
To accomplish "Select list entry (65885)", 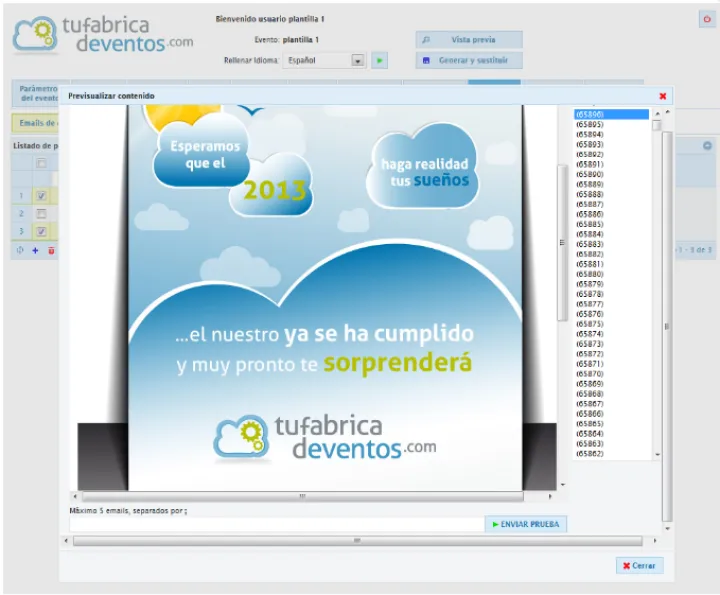I will [x=611, y=224].
